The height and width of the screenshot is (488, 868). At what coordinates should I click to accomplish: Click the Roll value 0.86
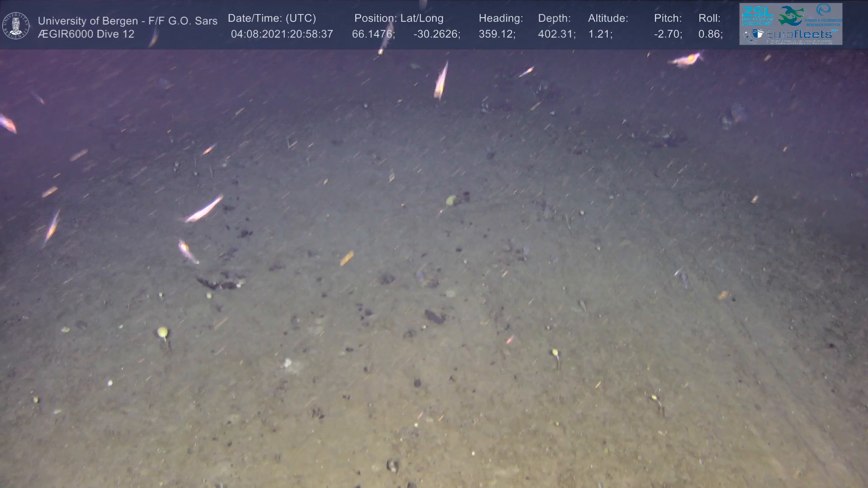click(x=710, y=34)
